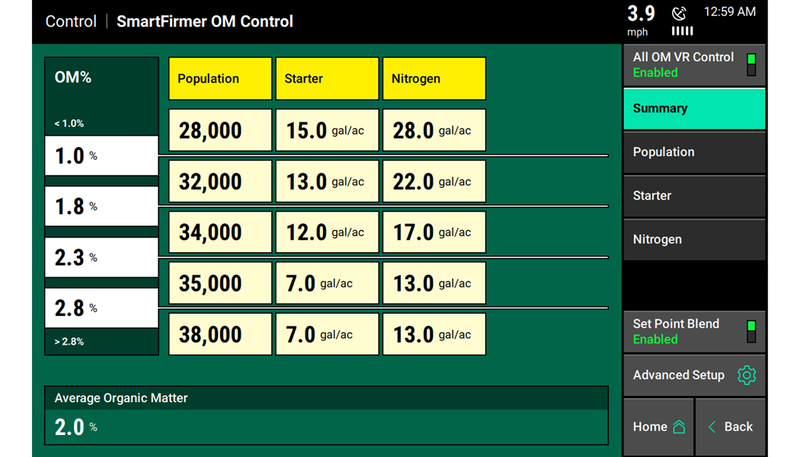
Task: Go back with the Back arrow button
Action: pyautogui.click(x=731, y=427)
